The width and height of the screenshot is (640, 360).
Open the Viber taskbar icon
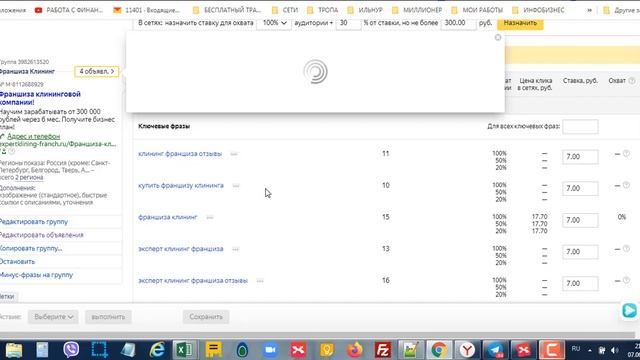click(71, 350)
